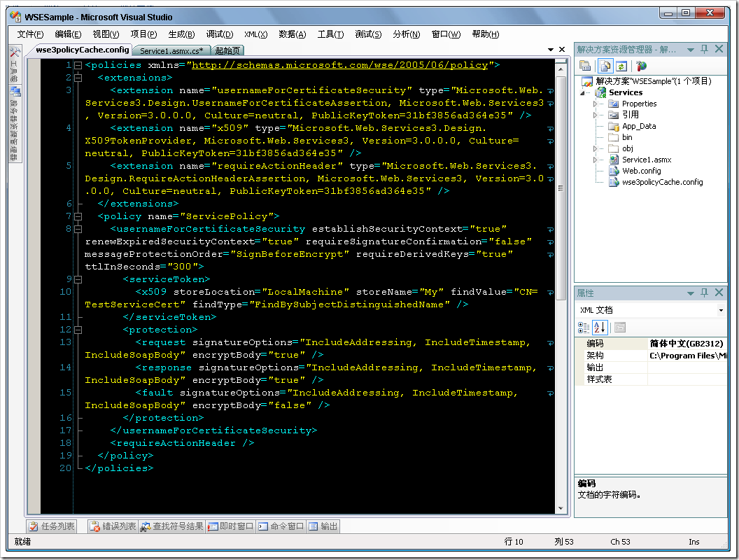Open the Server Explorer side tab
The height and width of the screenshot is (560, 739).
15,123
